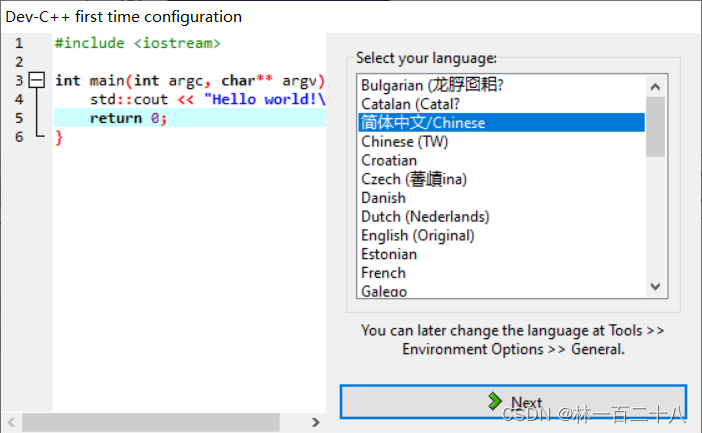Collapse the main function fold marker
The width and height of the screenshot is (702, 433).
37,80
